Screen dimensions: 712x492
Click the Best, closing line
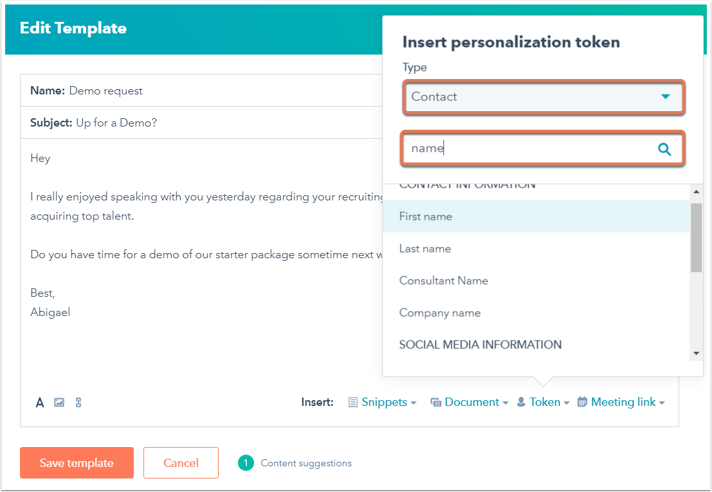(x=43, y=293)
